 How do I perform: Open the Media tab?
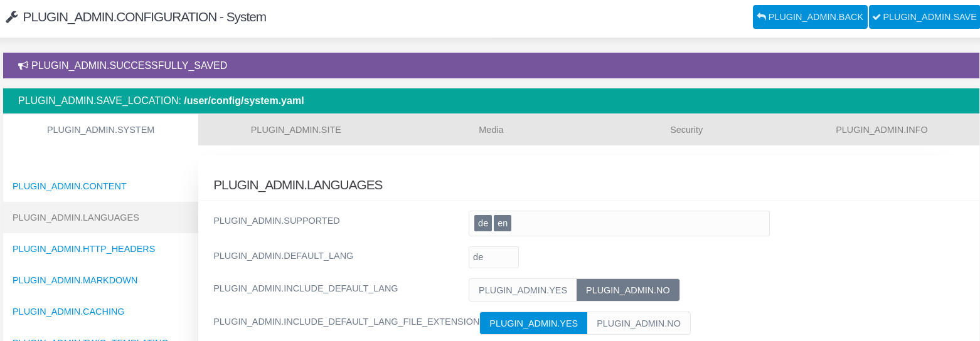tap(491, 130)
